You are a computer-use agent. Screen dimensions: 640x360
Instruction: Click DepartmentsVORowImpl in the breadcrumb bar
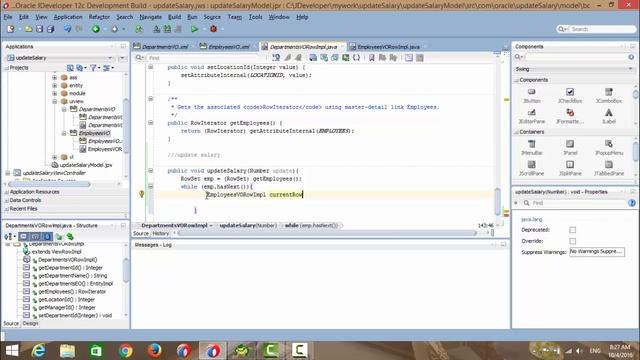174,225
